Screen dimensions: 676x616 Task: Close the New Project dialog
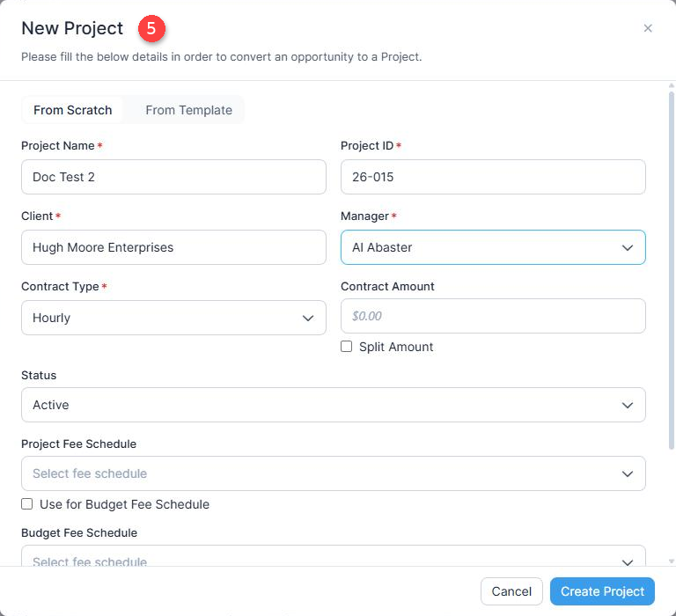coord(648,28)
